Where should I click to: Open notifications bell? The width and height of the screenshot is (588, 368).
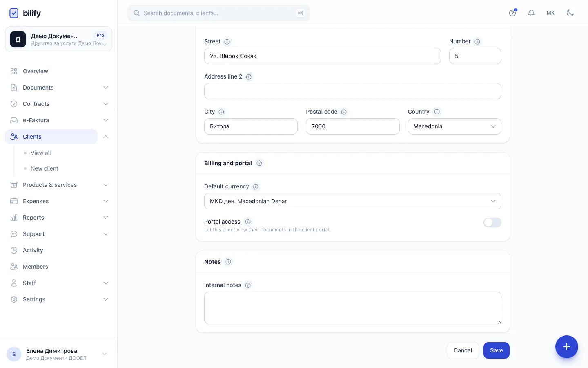(x=531, y=13)
